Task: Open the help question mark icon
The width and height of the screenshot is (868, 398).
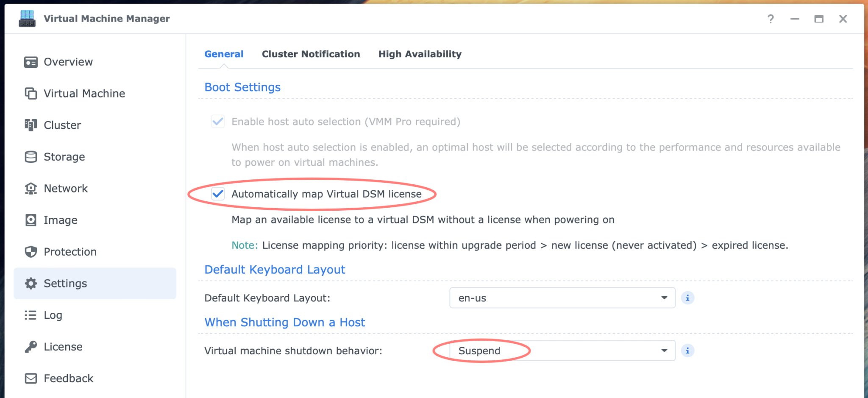Action: pyautogui.click(x=771, y=19)
